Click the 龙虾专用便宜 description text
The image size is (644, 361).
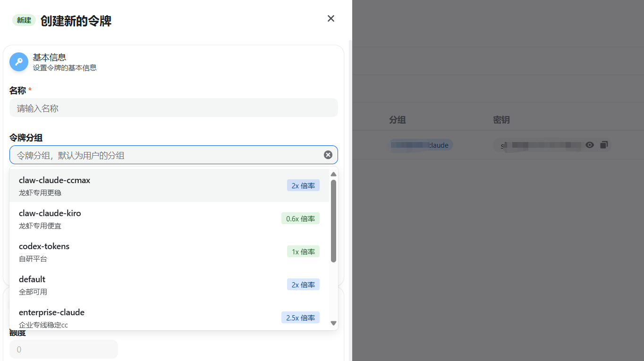pyautogui.click(x=40, y=226)
